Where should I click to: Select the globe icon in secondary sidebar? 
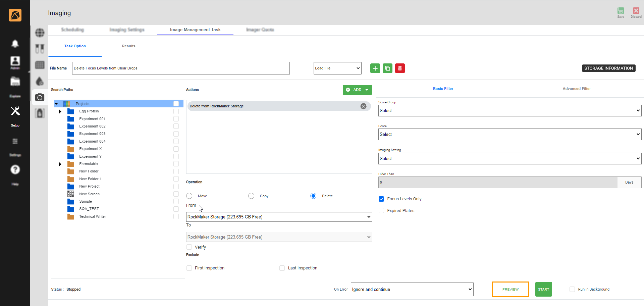[40, 33]
